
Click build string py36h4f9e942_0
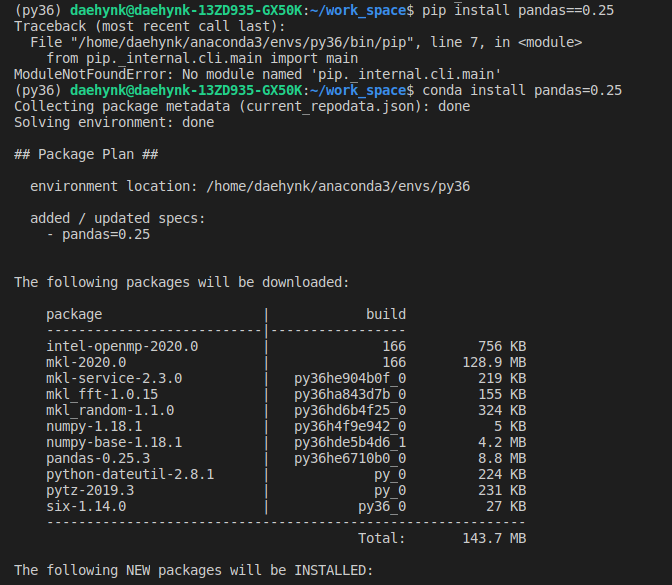[350, 426]
